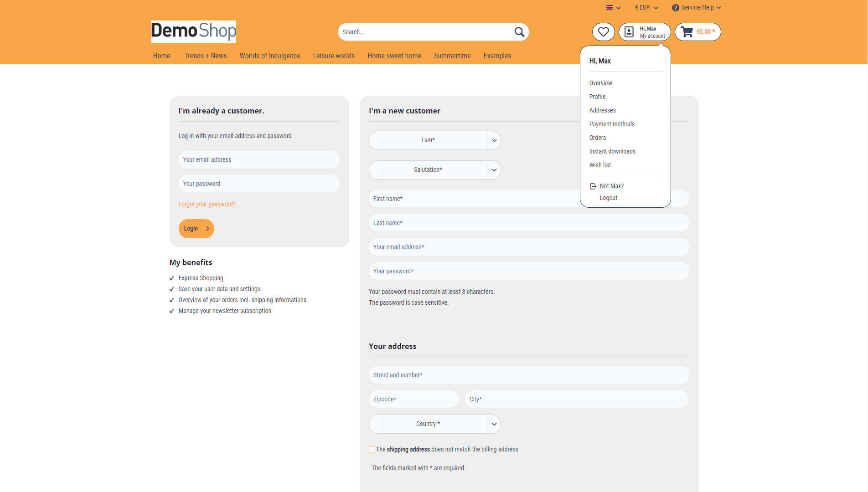Check the shipping address differs checkbox

372,449
